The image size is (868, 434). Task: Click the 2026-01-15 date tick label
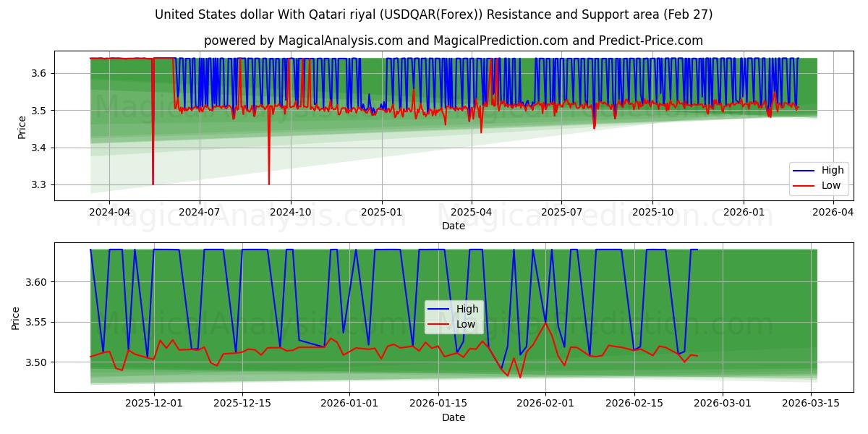pyautogui.click(x=438, y=404)
